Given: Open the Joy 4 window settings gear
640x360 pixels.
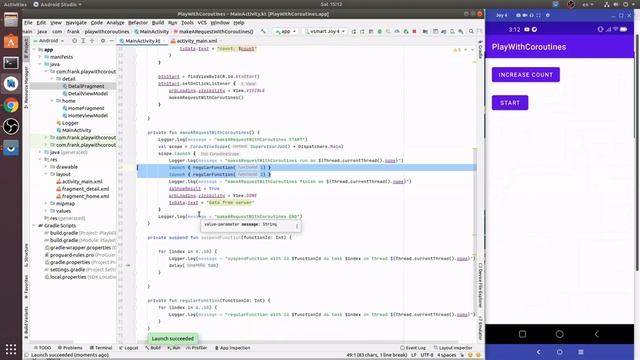Looking at the screenshot, I should tap(548, 15).
